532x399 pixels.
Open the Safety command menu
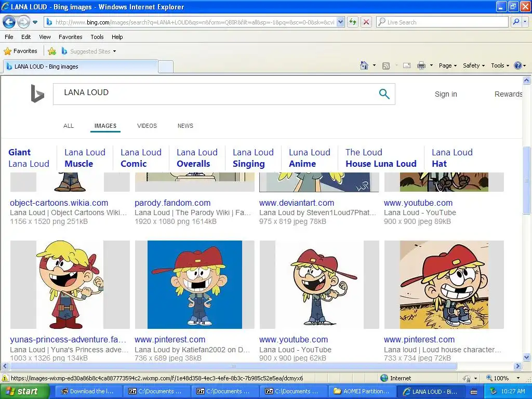click(x=474, y=65)
